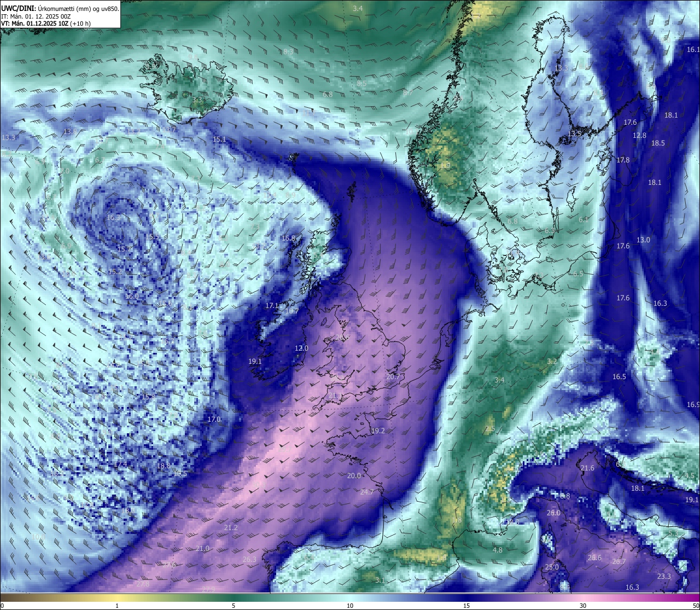Click the 20.7 value over England
The width and height of the screenshot is (700, 610).
[x=393, y=377]
